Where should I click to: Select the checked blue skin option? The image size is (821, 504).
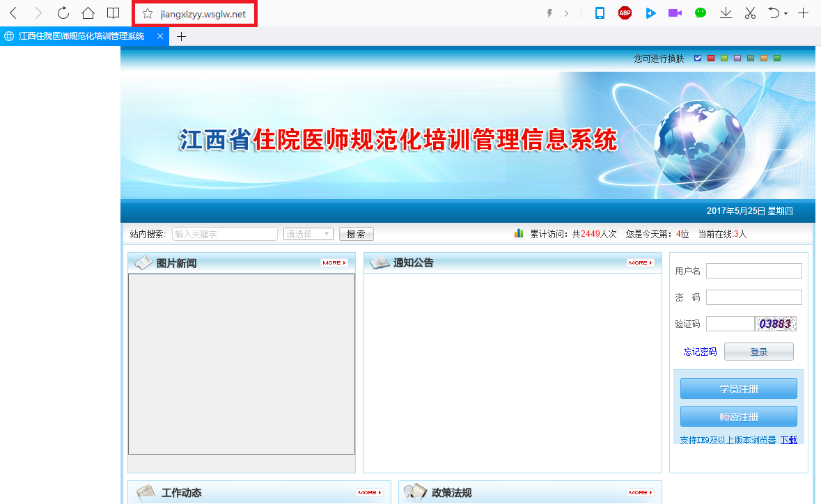698,58
